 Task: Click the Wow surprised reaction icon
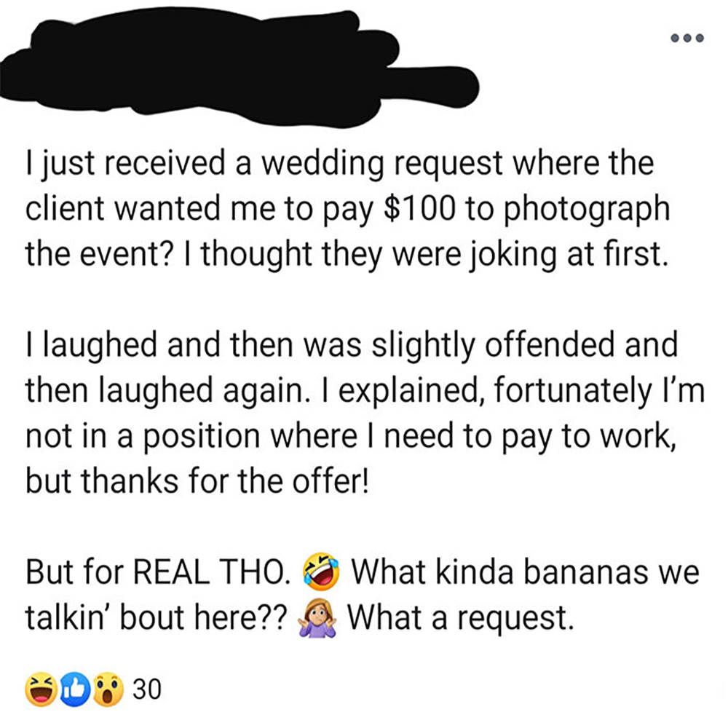tap(106, 689)
